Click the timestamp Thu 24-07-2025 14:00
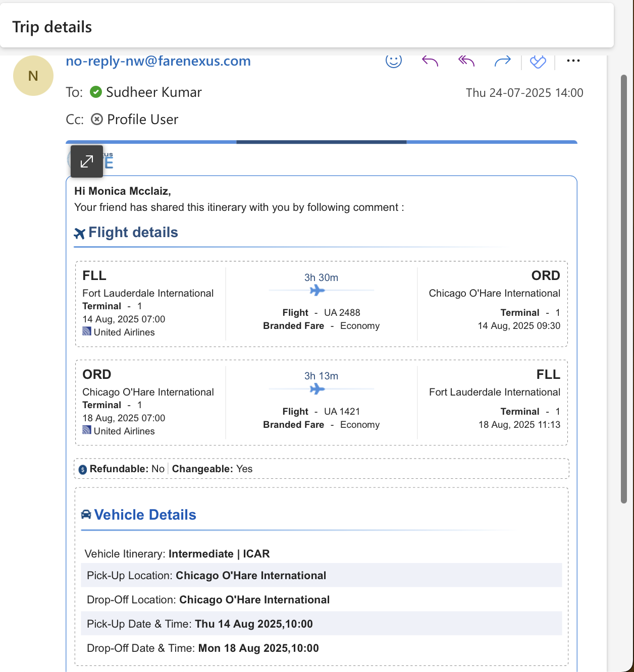This screenshot has height=672, width=634. (x=524, y=93)
